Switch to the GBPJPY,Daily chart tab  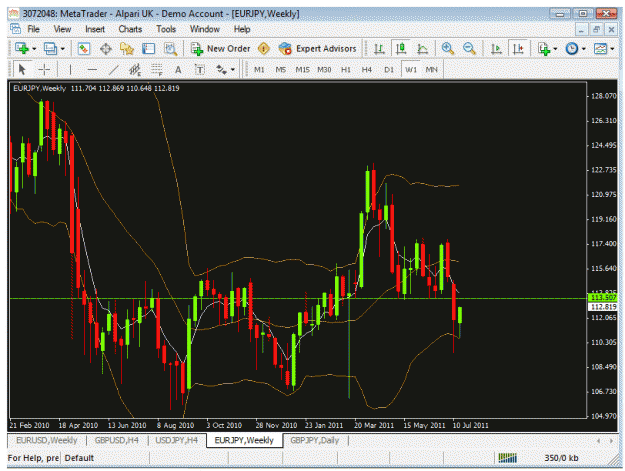[314, 440]
